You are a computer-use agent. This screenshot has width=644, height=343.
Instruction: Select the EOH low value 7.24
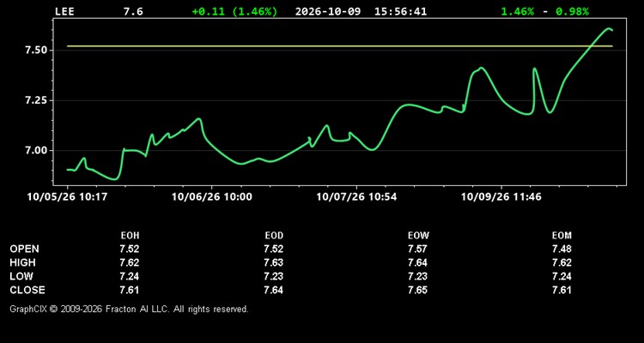point(130,276)
